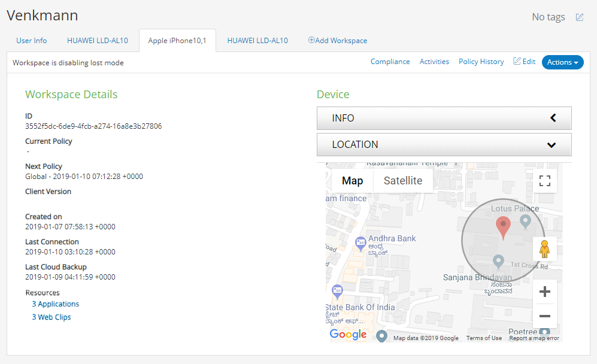Click the Edit workspace link
Viewport: 597px width, 364px height.
tap(525, 62)
